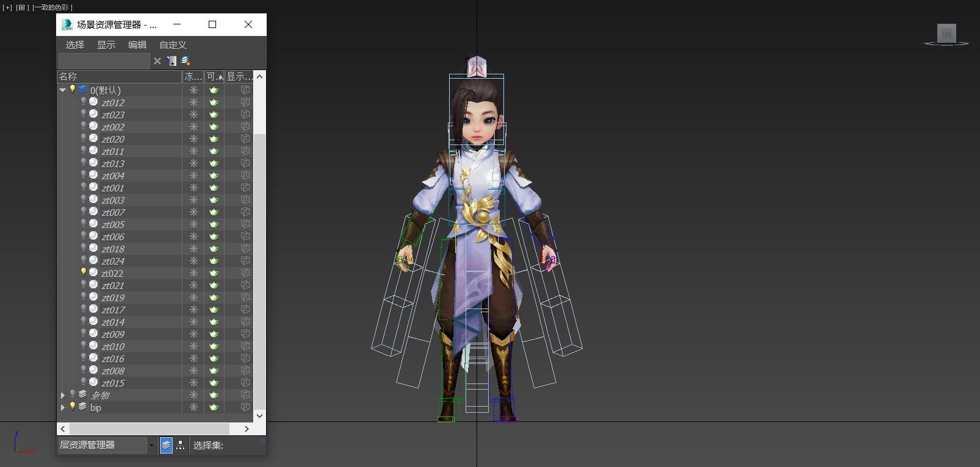This screenshot has height=467, width=980.
Task: Collapse the 0(默认) layer tree
Action: pos(62,90)
